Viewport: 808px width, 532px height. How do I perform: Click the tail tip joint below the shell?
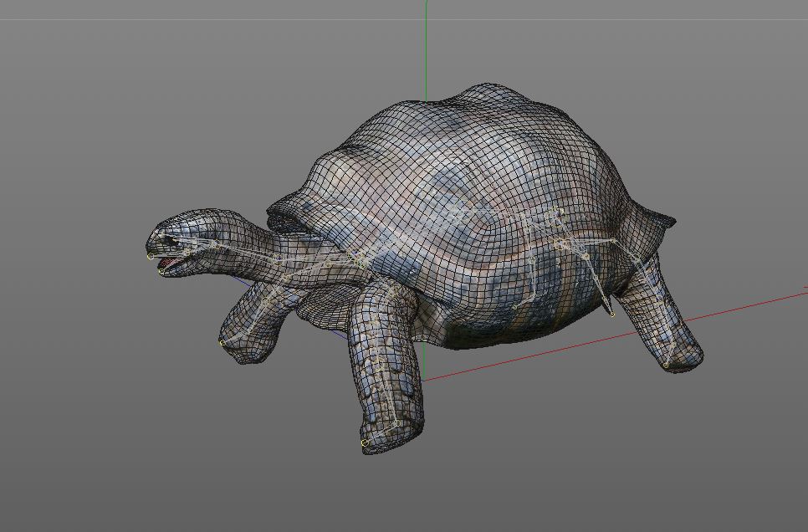612,315
